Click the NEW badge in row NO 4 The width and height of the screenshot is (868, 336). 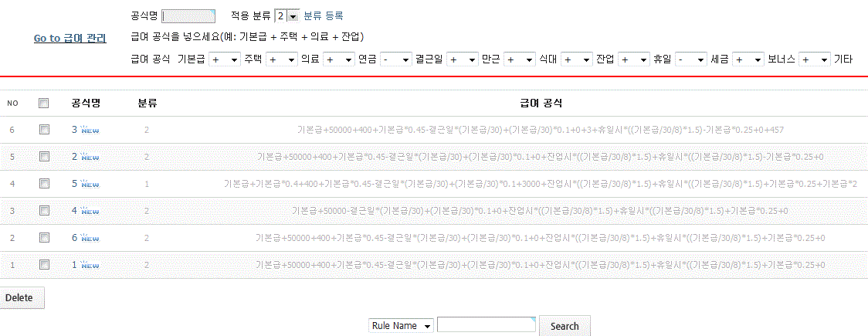pos(90,184)
